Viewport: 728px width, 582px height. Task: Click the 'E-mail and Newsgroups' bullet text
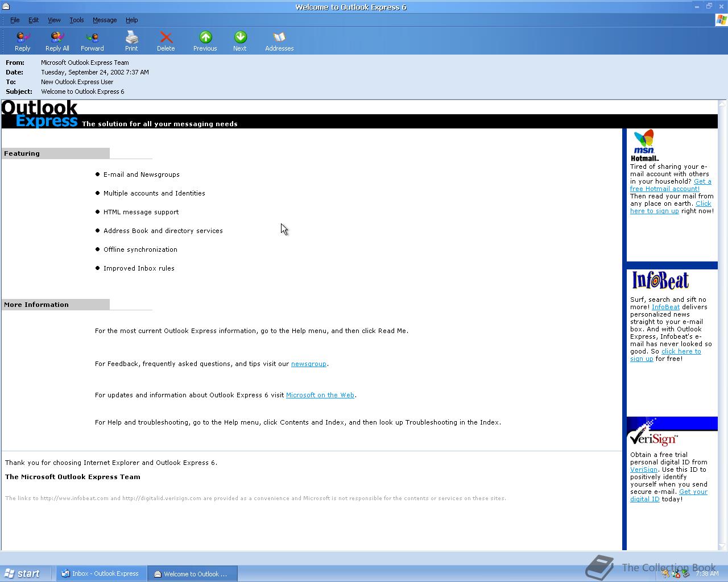pos(142,174)
